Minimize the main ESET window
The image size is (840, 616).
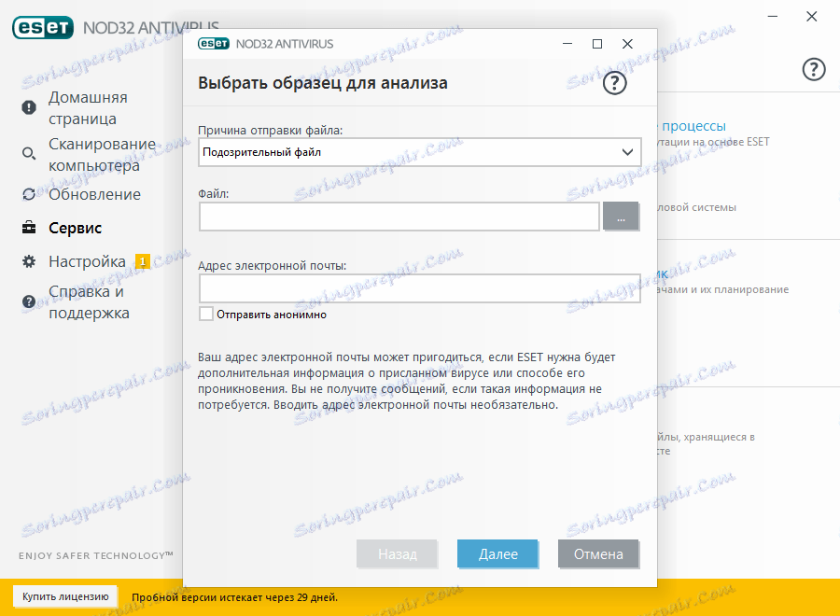click(x=773, y=17)
